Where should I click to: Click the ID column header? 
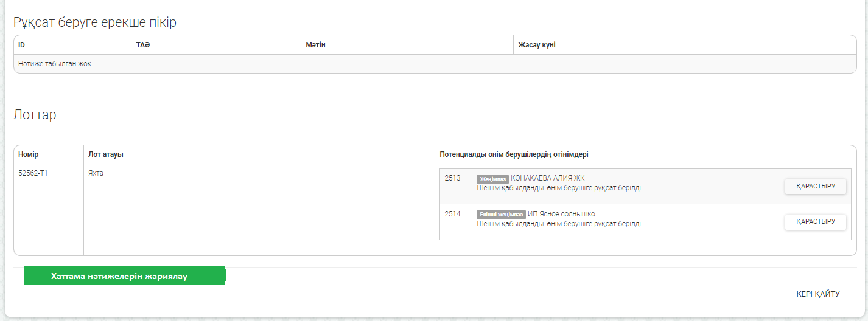(22, 45)
